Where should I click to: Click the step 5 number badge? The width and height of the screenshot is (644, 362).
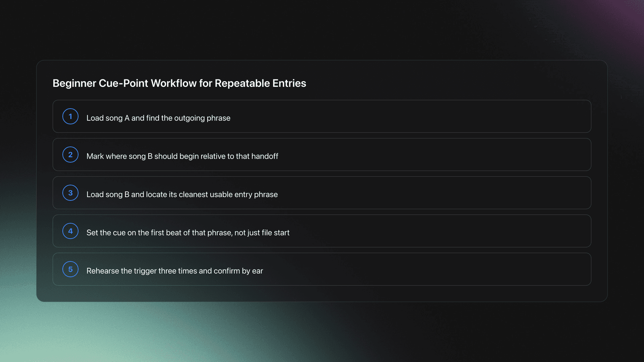click(x=70, y=269)
